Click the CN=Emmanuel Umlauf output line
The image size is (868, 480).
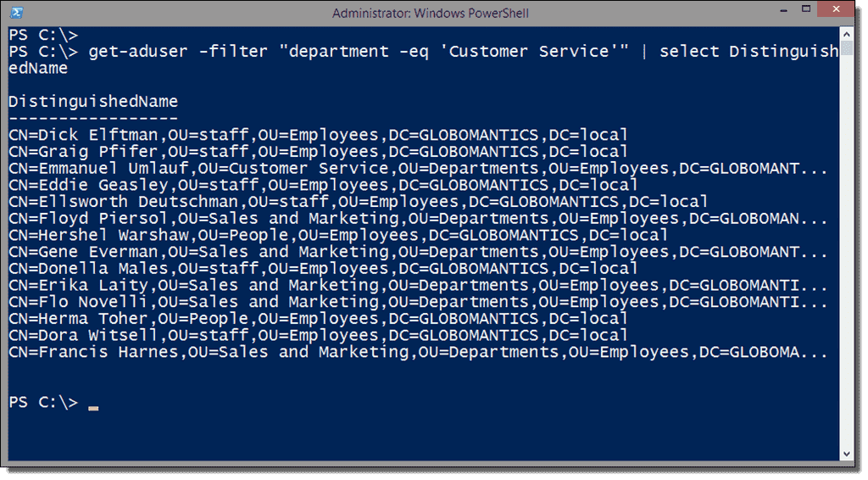(x=415, y=169)
